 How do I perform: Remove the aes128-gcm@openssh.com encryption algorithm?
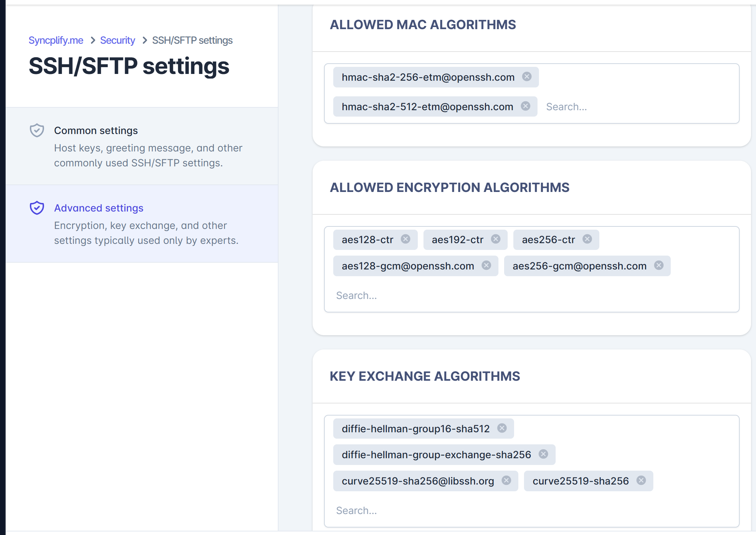click(x=487, y=265)
